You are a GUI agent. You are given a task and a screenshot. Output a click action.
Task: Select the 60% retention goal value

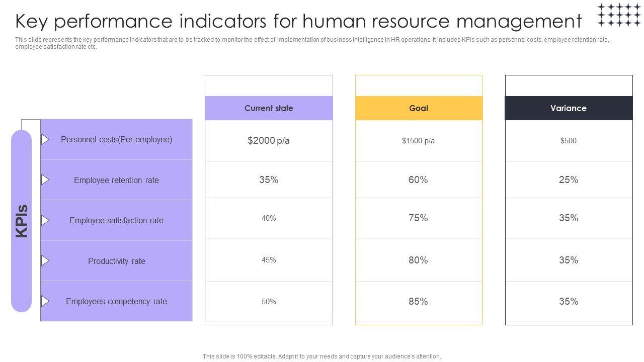tap(418, 180)
